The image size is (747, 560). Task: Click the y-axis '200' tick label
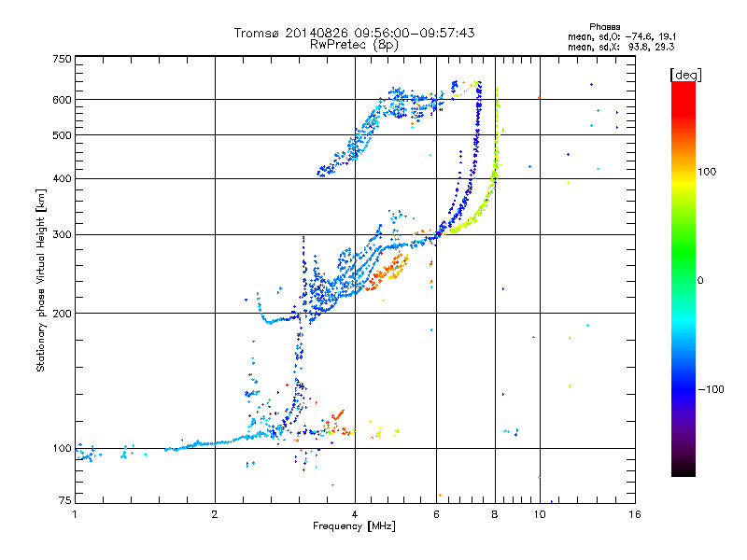click(62, 314)
